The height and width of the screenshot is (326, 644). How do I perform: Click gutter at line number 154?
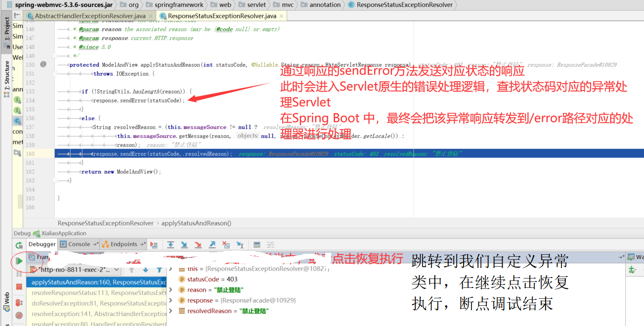(30, 100)
